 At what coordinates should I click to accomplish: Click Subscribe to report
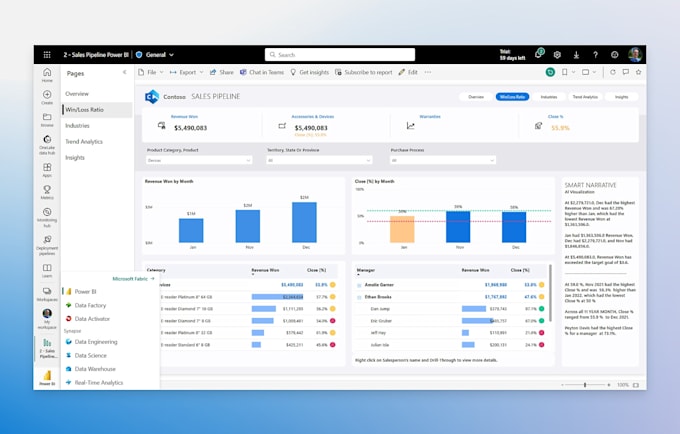363,72
